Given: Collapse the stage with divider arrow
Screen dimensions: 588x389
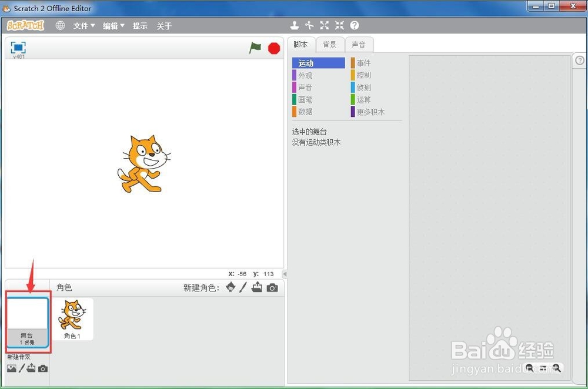Looking at the screenshot, I should point(285,274).
